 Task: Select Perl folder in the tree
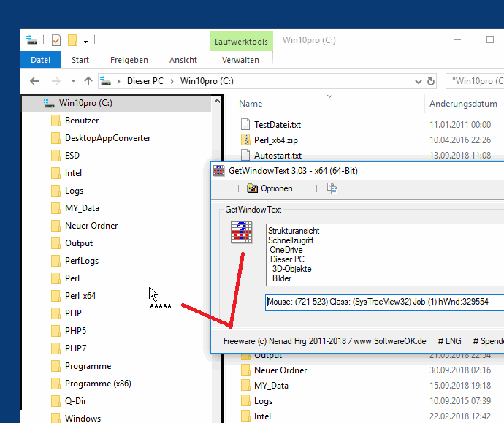72,278
